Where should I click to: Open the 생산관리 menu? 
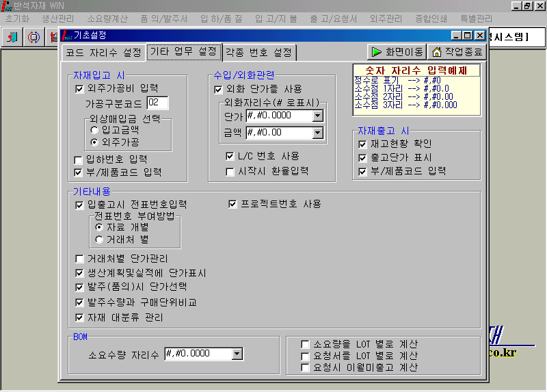tap(58, 18)
